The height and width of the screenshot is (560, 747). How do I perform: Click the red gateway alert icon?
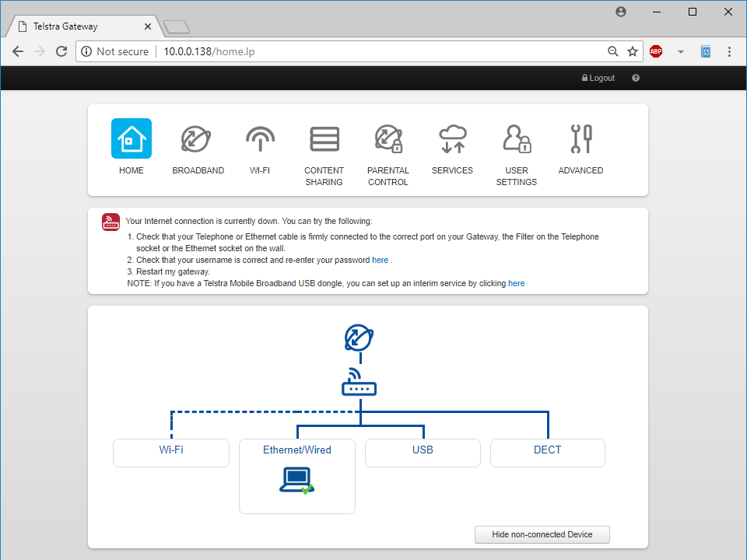[x=111, y=222]
